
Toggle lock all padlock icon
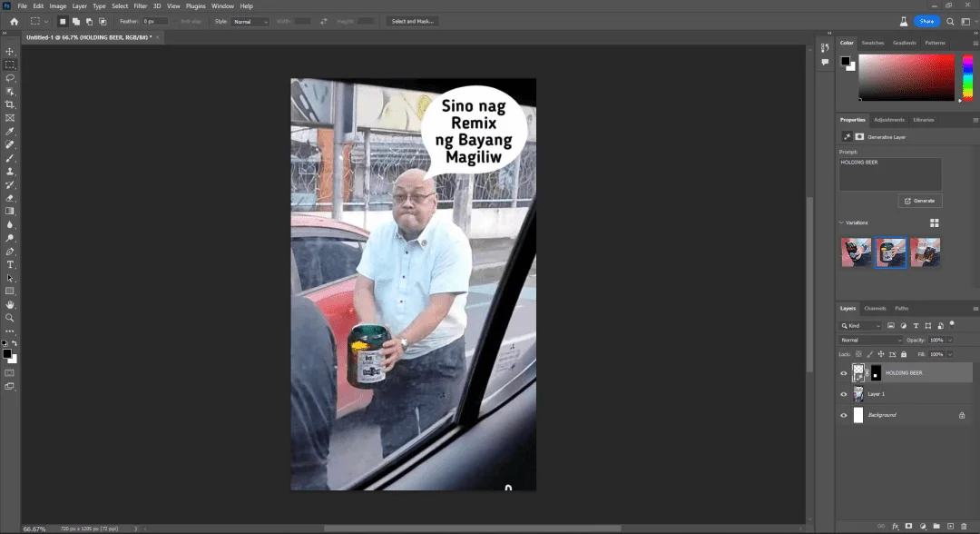click(x=904, y=354)
